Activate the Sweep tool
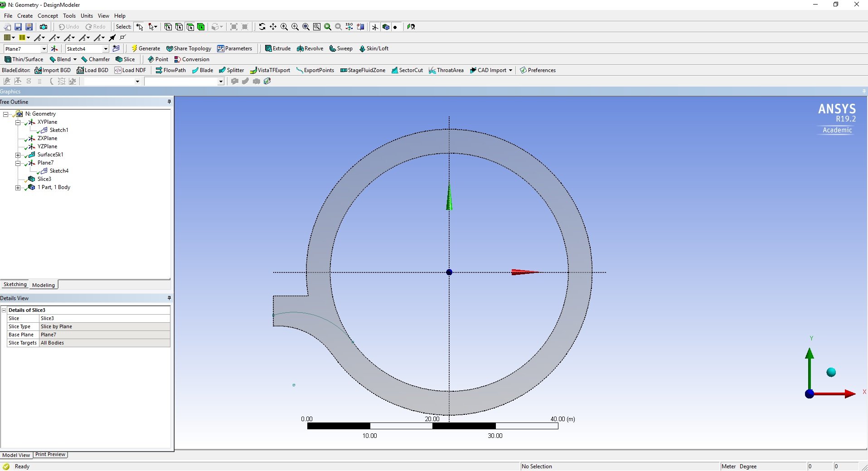 341,49
